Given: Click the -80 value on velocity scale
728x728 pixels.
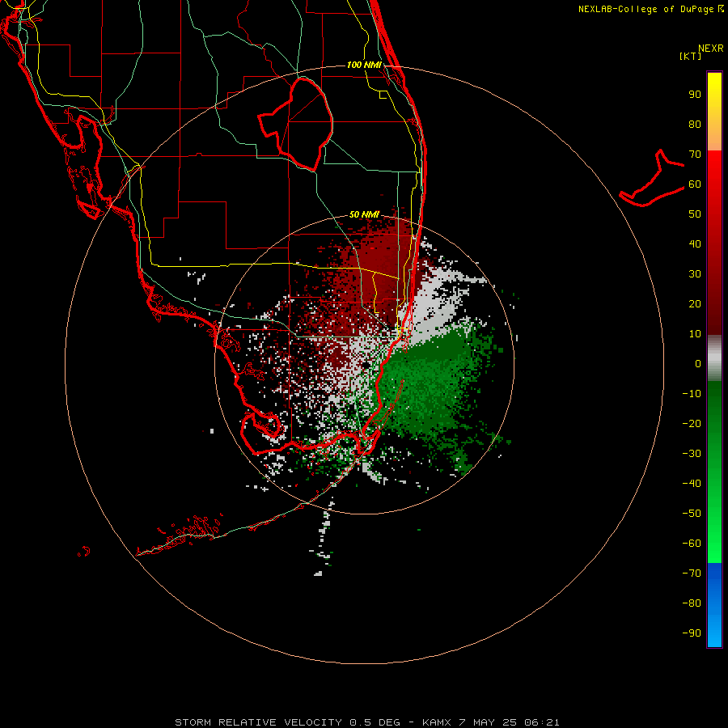Looking at the screenshot, I should coord(692,603).
